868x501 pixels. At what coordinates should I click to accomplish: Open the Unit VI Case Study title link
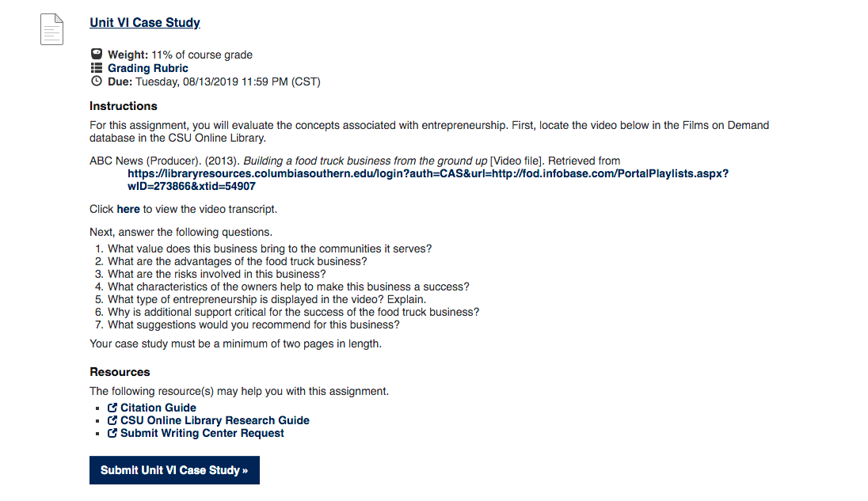tap(145, 23)
